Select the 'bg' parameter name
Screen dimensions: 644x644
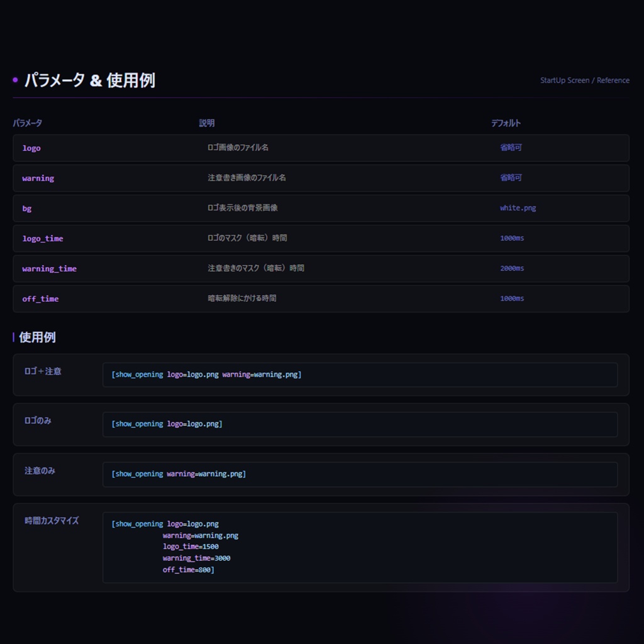pos(26,209)
